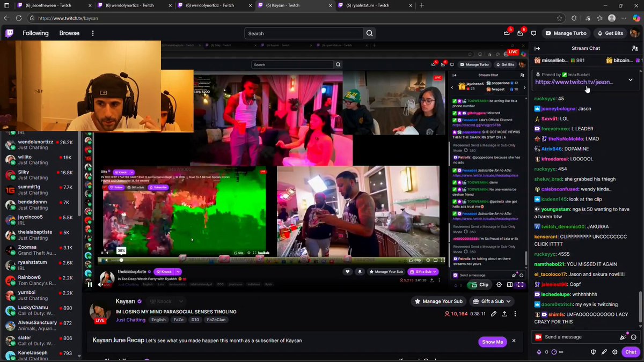
Task: Open the pinned twitch.tv/jason link
Action: click(x=574, y=82)
